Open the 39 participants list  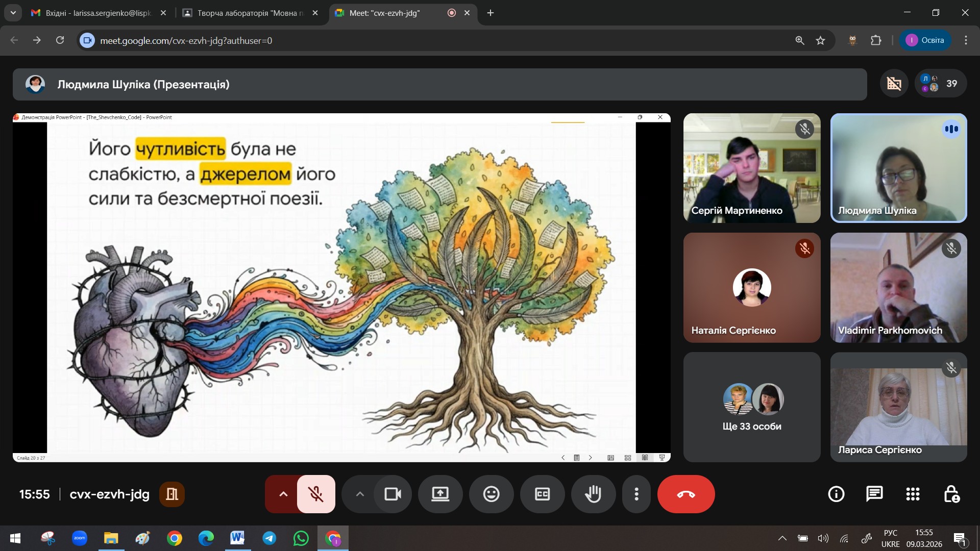941,83
